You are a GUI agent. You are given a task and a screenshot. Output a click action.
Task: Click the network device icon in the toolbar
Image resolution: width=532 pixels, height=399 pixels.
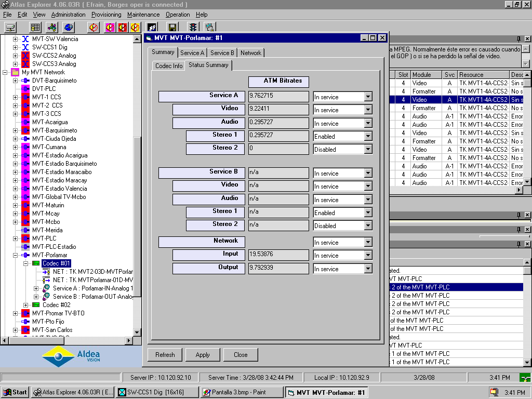click(x=10, y=28)
